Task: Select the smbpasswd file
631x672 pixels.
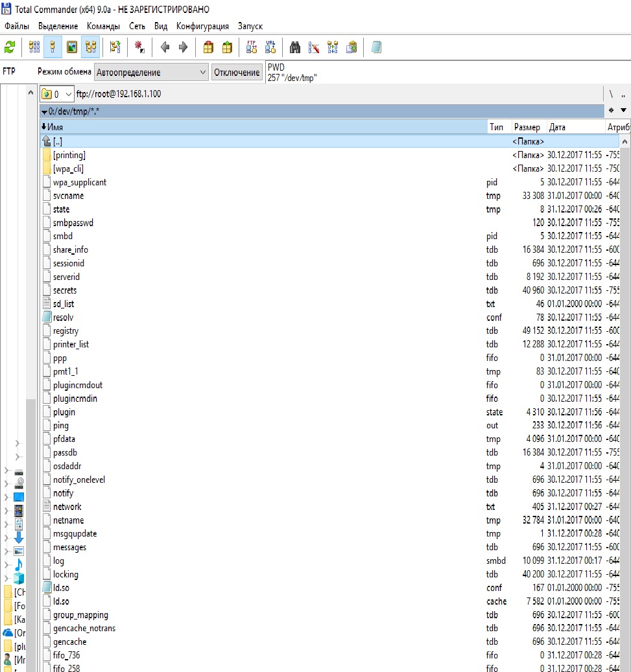Action: 329,222
